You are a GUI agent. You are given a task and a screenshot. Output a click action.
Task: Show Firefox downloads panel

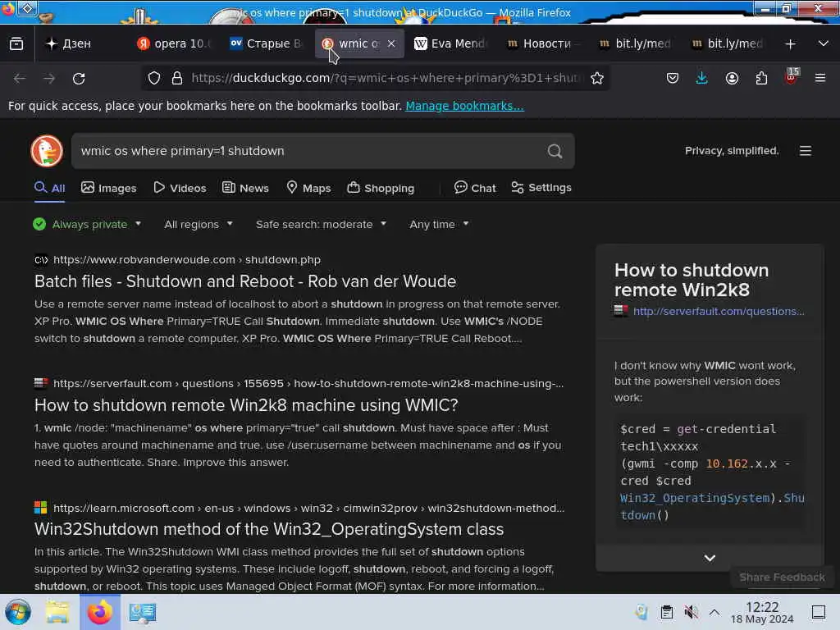point(702,78)
